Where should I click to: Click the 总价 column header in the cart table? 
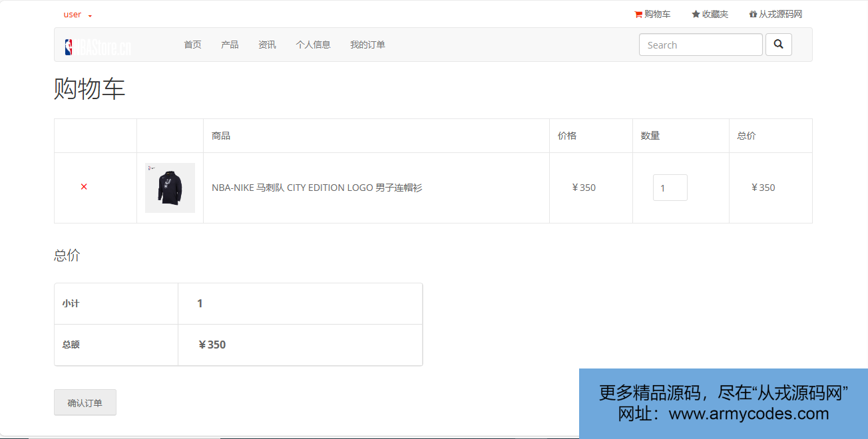(746, 136)
